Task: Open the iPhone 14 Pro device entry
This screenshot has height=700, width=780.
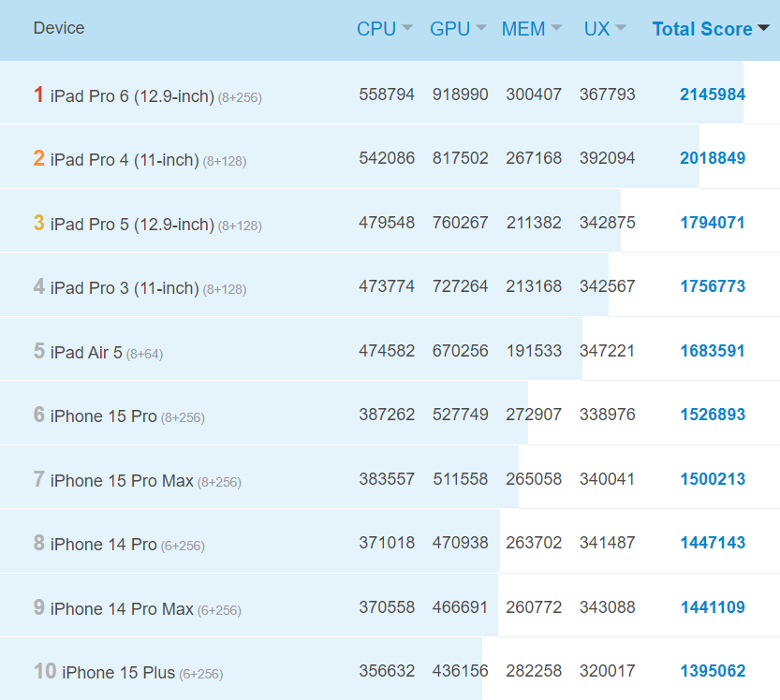Action: click(103, 544)
